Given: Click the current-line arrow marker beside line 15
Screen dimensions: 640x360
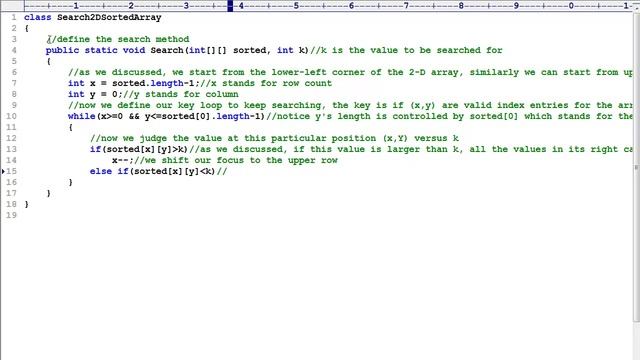Looking at the screenshot, I should (3, 171).
